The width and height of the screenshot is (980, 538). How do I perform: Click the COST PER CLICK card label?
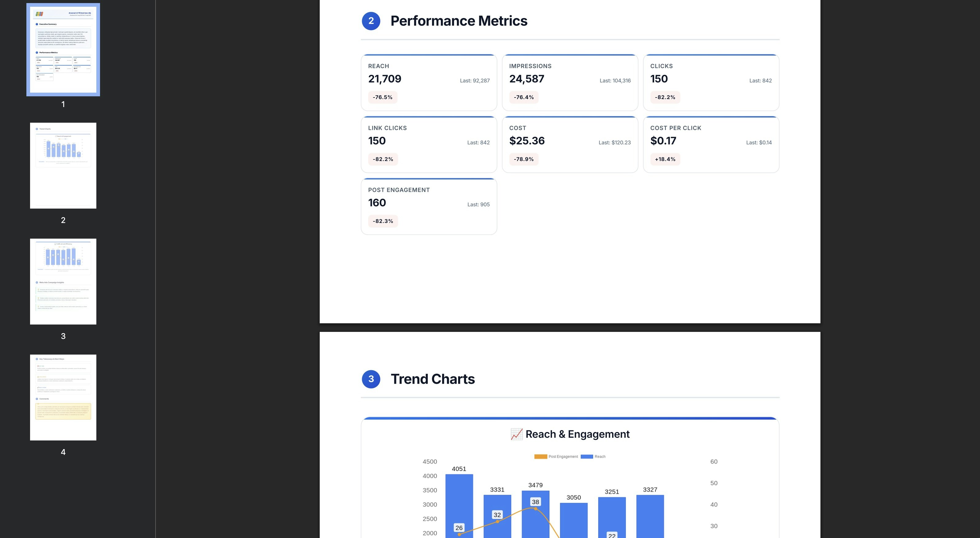676,128
